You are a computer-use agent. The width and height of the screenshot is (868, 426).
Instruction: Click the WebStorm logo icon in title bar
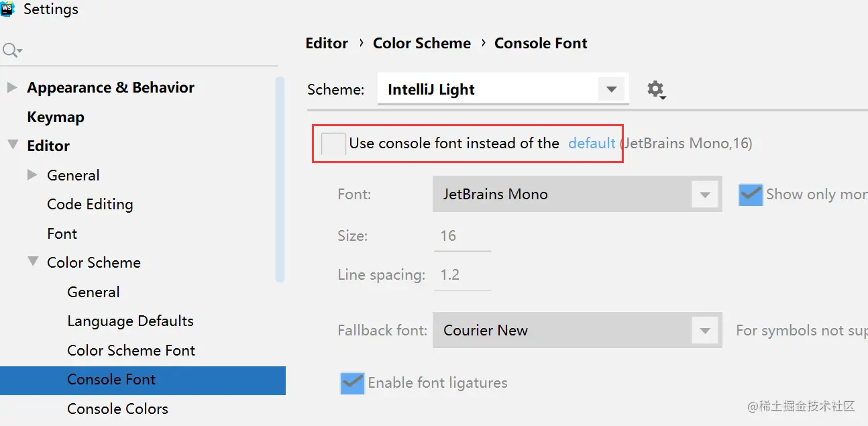[7, 9]
